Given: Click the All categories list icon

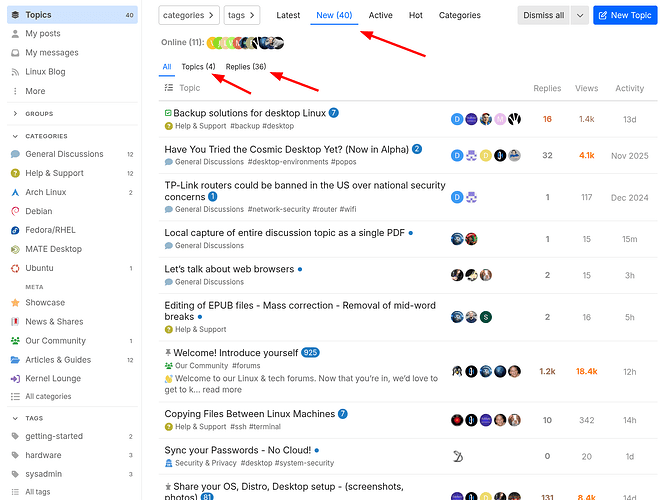Looking at the screenshot, I should [x=15, y=397].
